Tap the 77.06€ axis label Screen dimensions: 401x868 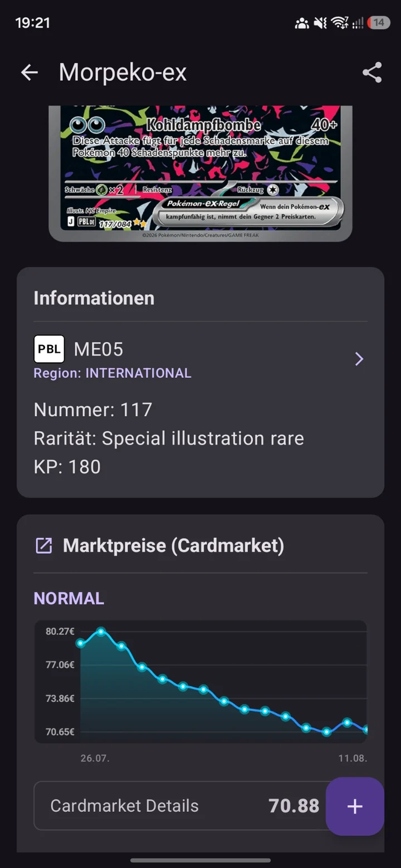tap(60, 665)
